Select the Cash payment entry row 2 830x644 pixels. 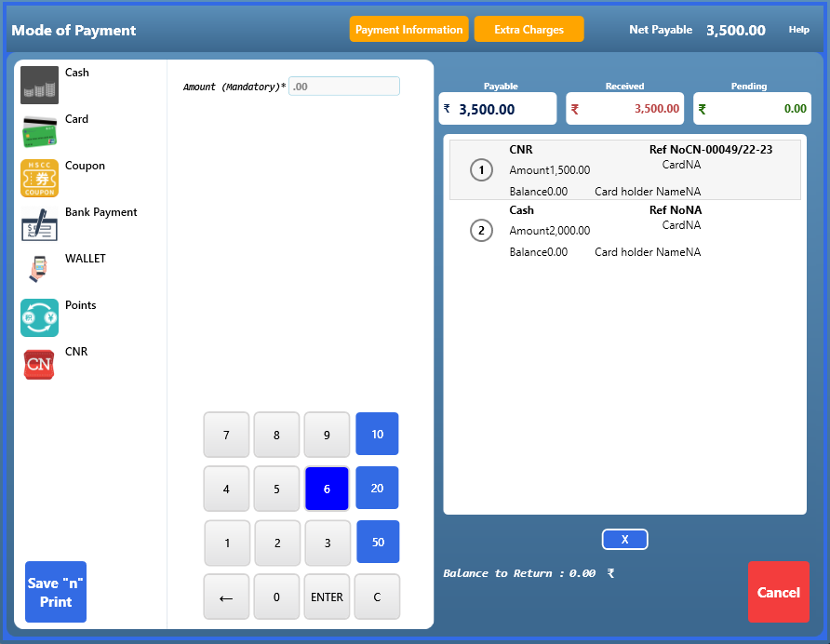624,231
